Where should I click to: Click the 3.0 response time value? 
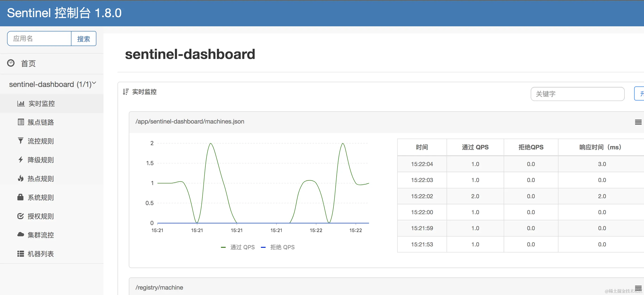(x=602, y=164)
